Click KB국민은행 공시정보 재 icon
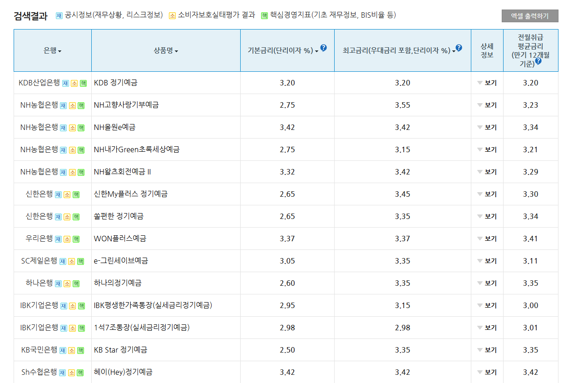Screen dimensions: 588x383 63,350
